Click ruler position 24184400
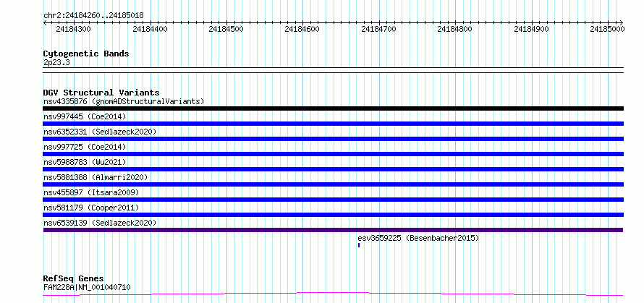Screen dimensions: 644x303 point(151,29)
